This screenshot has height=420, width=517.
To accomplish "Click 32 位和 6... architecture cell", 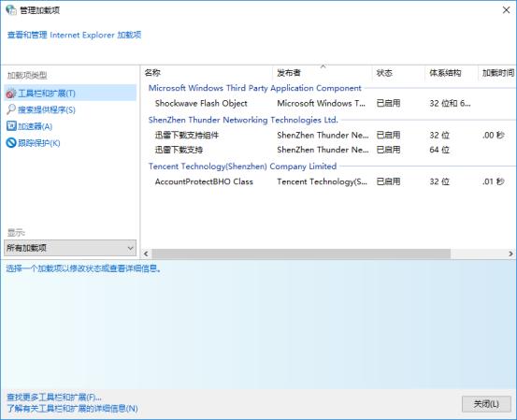I will tap(450, 103).
